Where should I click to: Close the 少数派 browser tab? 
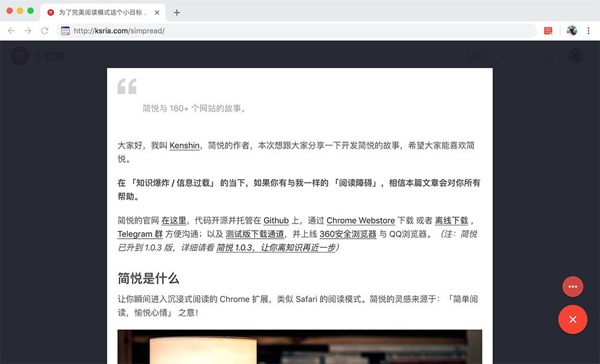pyautogui.click(x=157, y=12)
